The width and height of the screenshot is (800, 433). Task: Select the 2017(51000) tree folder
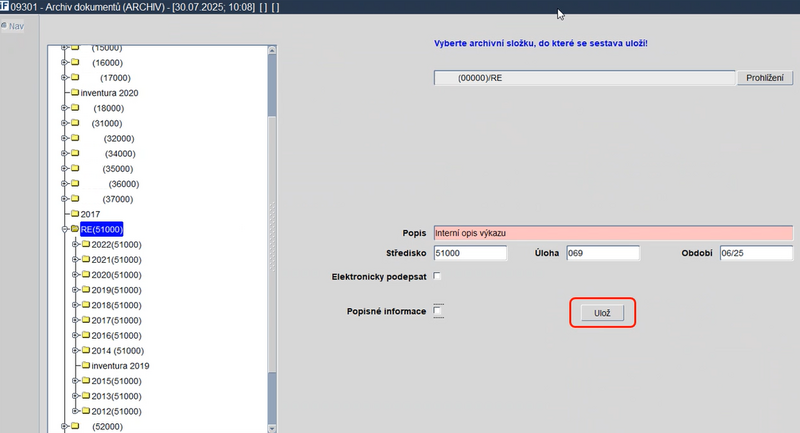116,320
